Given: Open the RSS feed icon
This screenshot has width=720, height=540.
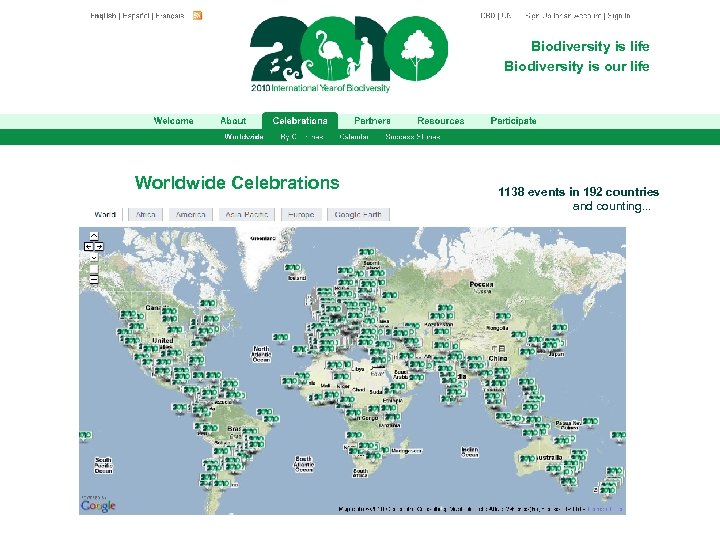Looking at the screenshot, I should point(197,16).
